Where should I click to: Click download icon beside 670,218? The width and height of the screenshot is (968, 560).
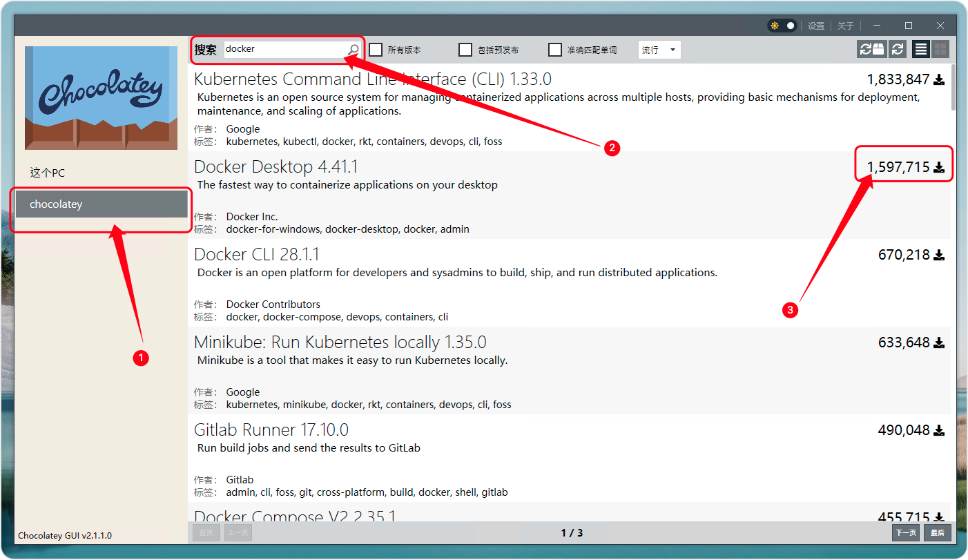[x=939, y=255]
